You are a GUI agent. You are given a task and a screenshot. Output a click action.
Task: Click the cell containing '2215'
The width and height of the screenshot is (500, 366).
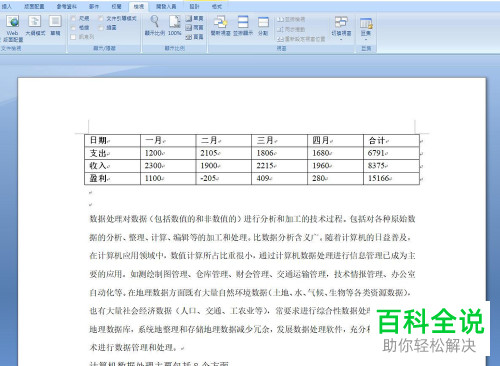[280, 166]
